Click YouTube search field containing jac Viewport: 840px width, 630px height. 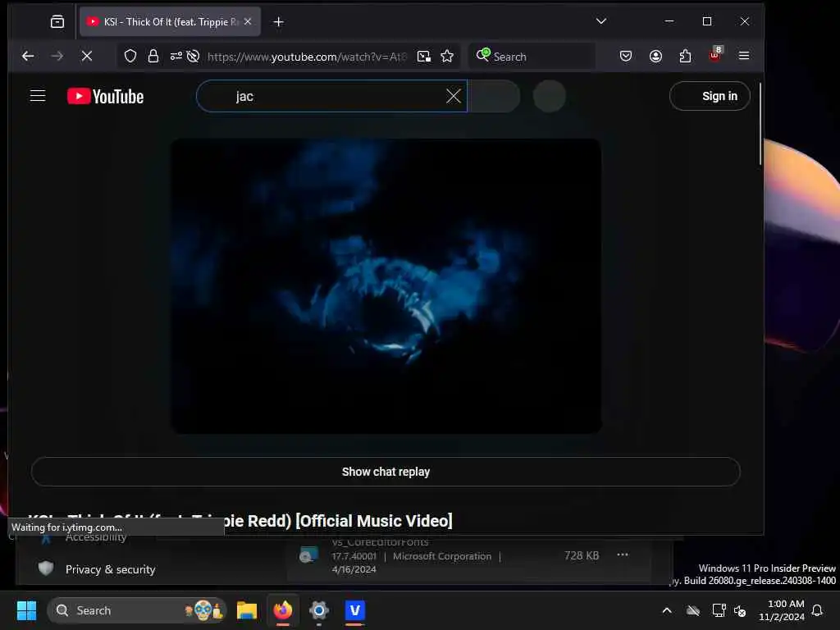click(x=332, y=97)
